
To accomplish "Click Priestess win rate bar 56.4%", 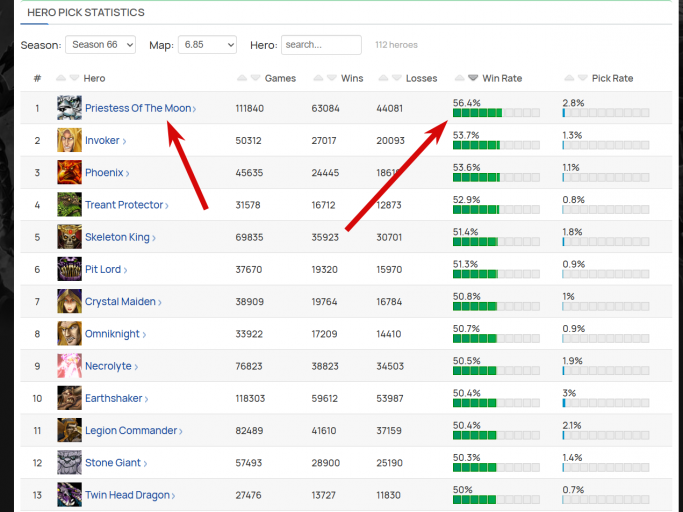I will [496, 113].
